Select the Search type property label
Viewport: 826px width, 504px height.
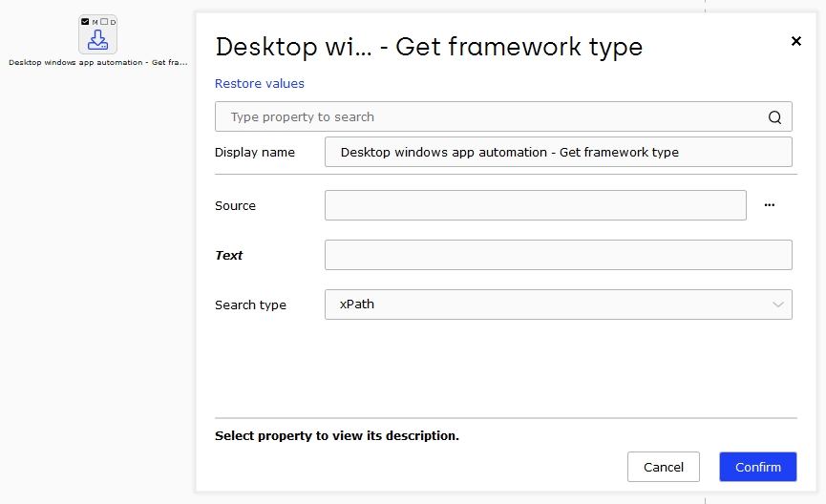(x=250, y=304)
